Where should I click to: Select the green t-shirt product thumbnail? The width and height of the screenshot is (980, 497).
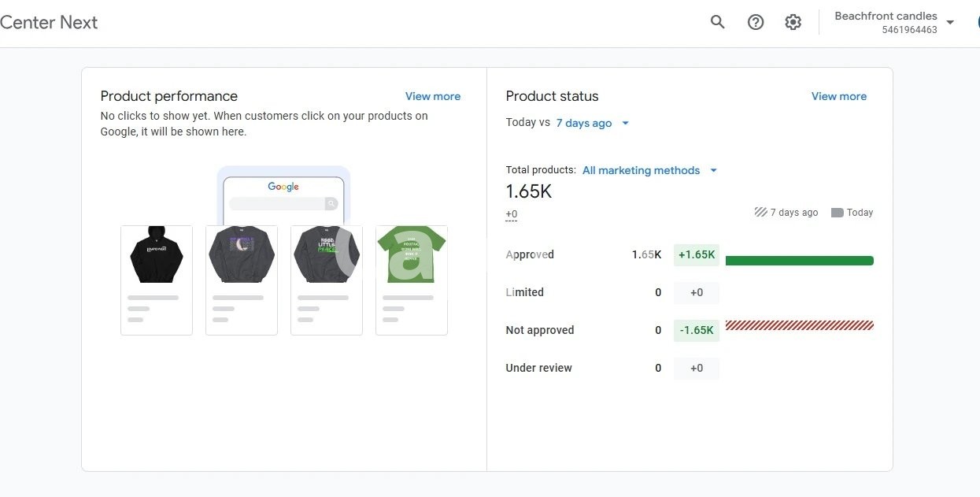(x=411, y=256)
